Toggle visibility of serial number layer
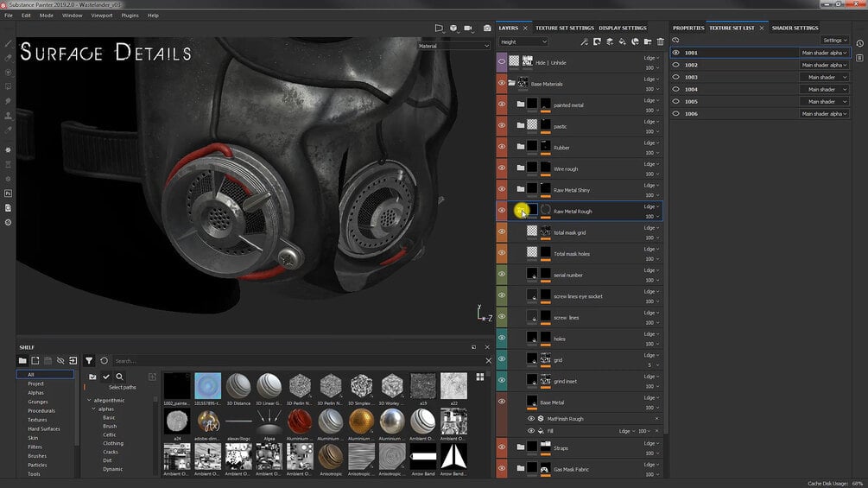The width and height of the screenshot is (868, 488). (502, 275)
